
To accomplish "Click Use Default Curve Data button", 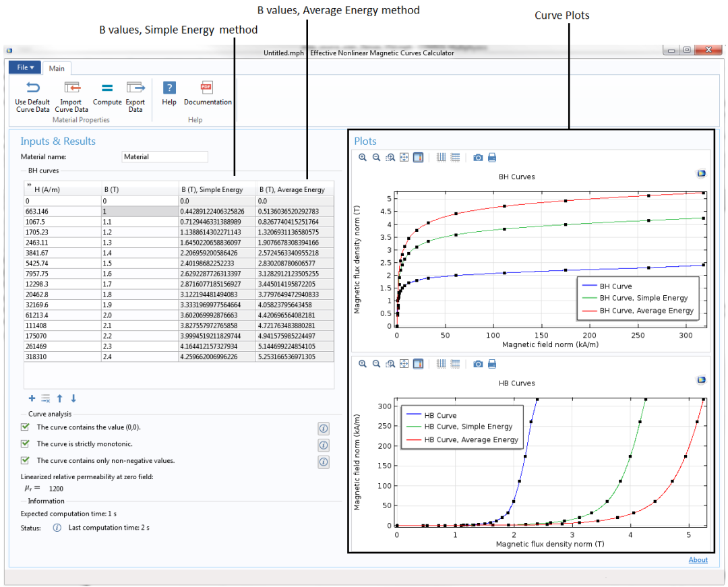I will (32, 97).
